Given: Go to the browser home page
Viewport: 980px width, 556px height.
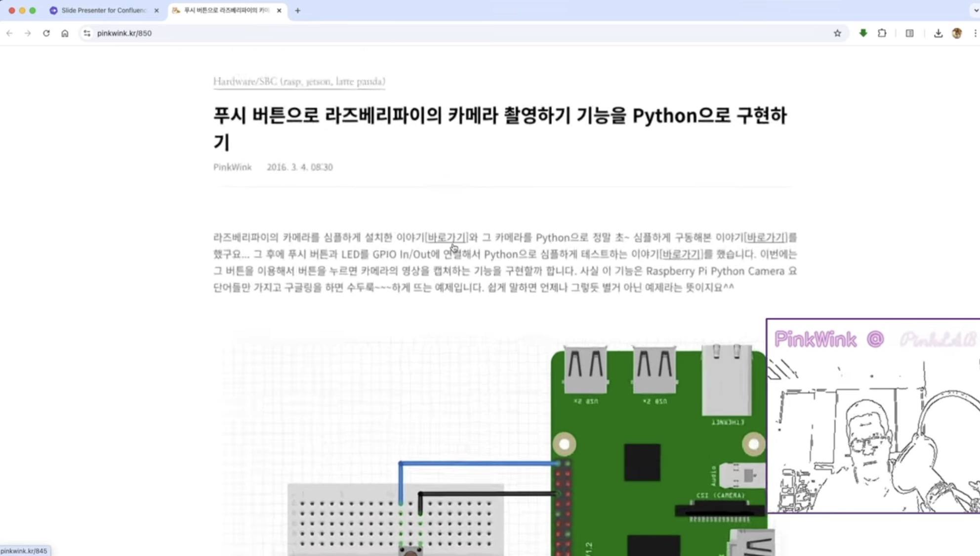Looking at the screenshot, I should 65,33.
